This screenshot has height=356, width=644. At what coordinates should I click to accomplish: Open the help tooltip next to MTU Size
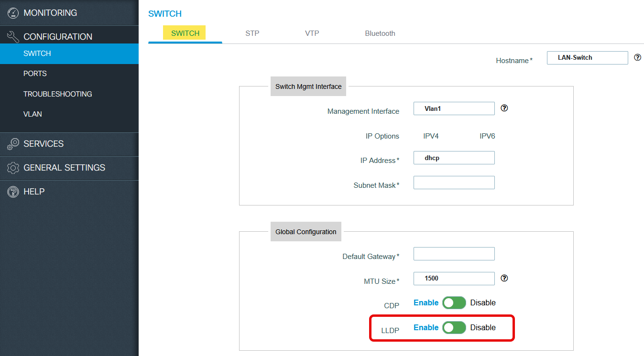(x=504, y=278)
